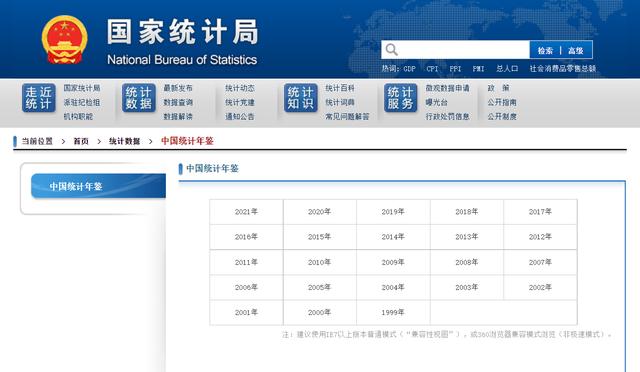The image size is (640, 372).
Task: Select the GDP hot keyword
Action: point(409,69)
